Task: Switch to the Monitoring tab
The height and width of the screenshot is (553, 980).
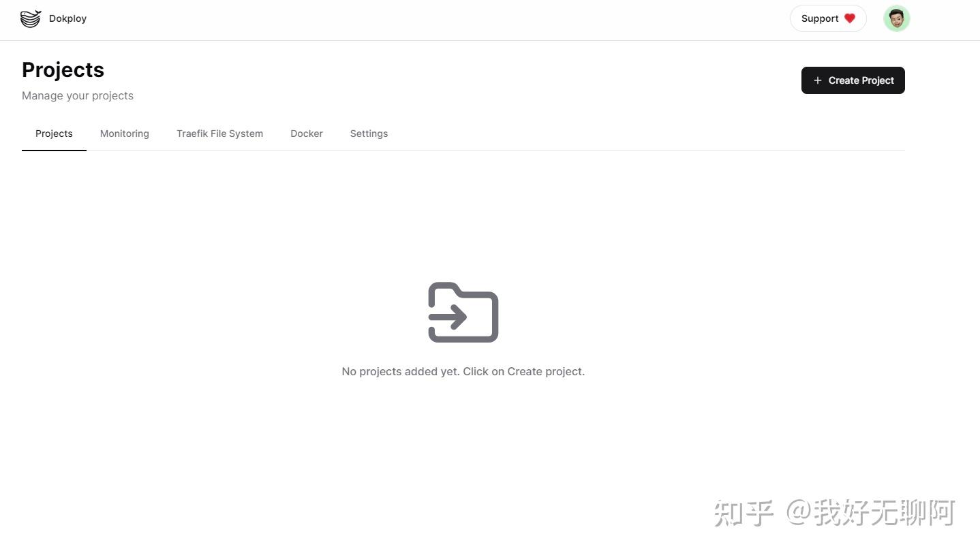Action: point(124,133)
